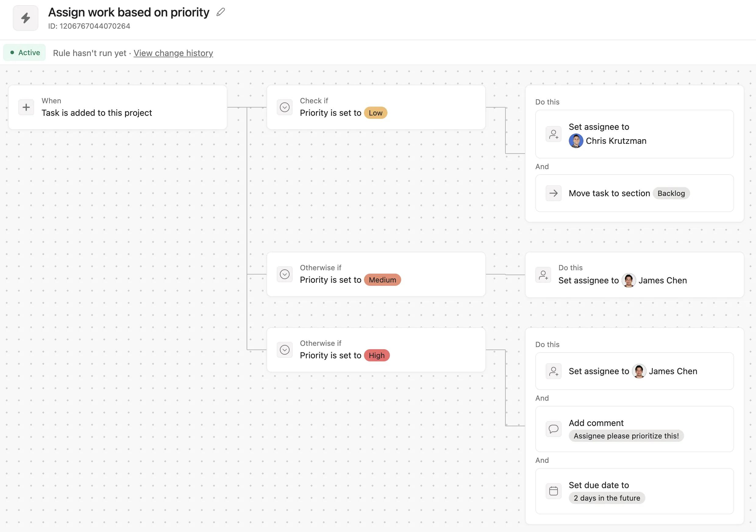The width and height of the screenshot is (756, 532).
Task: Expand the Medium priority condition chevron
Action: pos(284,274)
